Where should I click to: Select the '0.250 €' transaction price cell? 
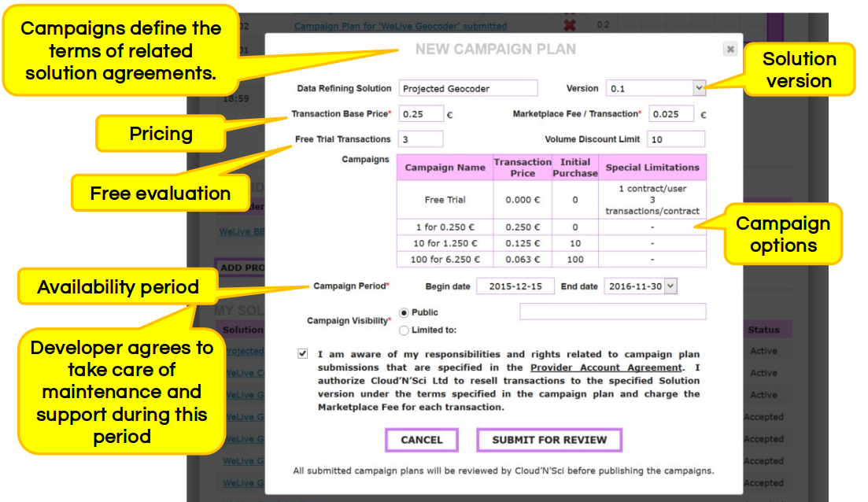click(x=523, y=227)
